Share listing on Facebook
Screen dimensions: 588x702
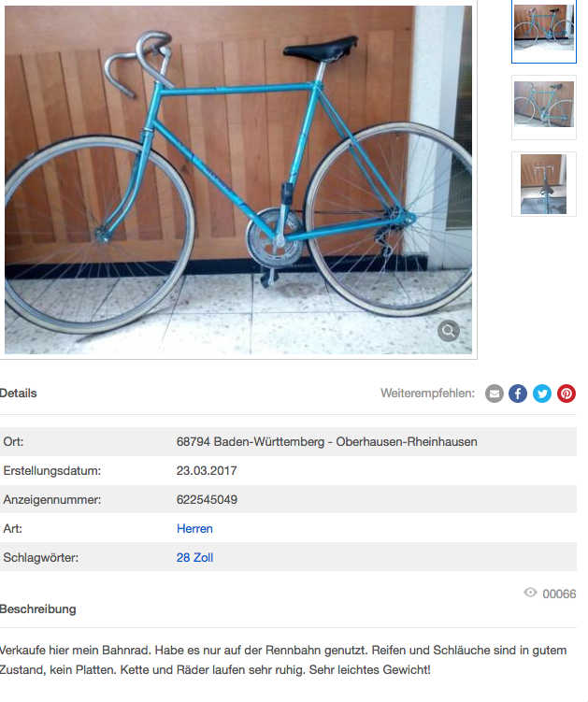click(518, 394)
